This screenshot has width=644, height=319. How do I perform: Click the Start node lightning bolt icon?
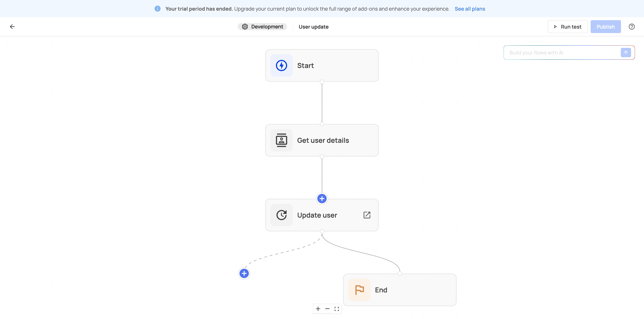282,66
